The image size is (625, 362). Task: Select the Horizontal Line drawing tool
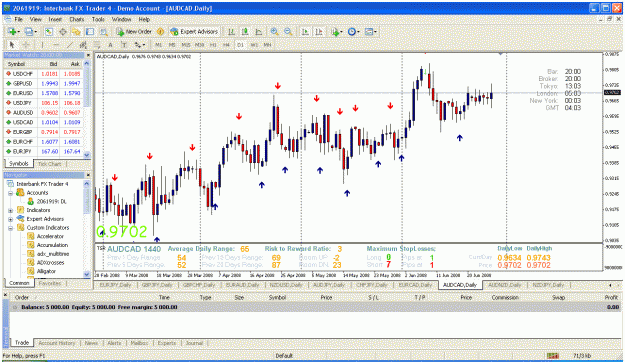click(x=56, y=45)
